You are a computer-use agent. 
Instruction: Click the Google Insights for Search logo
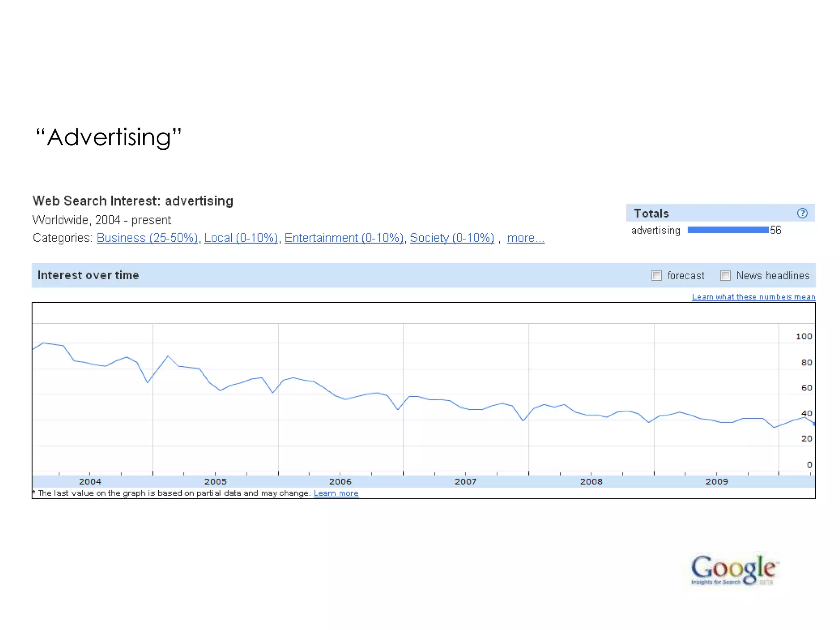click(735, 570)
